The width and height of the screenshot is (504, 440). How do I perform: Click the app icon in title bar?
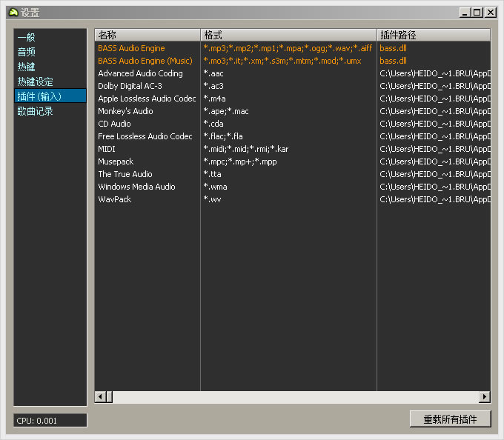point(12,12)
